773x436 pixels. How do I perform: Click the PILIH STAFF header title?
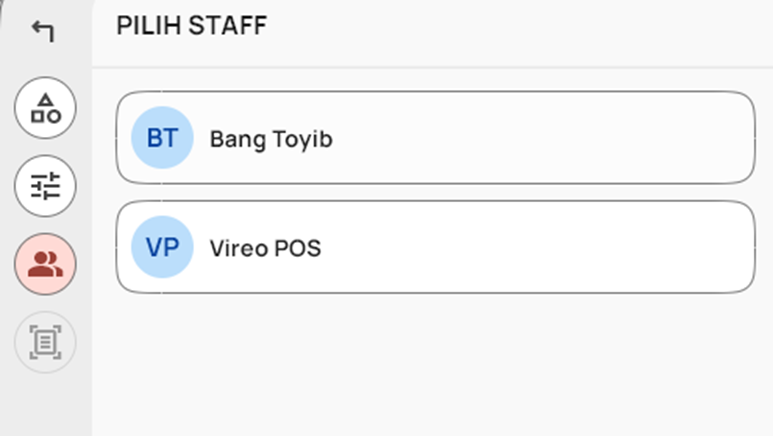pyautogui.click(x=192, y=26)
